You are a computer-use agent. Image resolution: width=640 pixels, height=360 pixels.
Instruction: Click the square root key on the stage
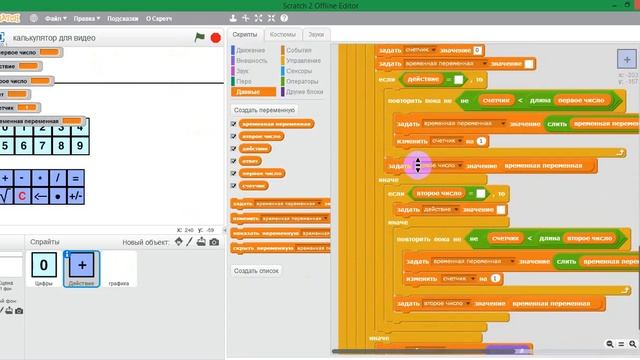click(6, 196)
